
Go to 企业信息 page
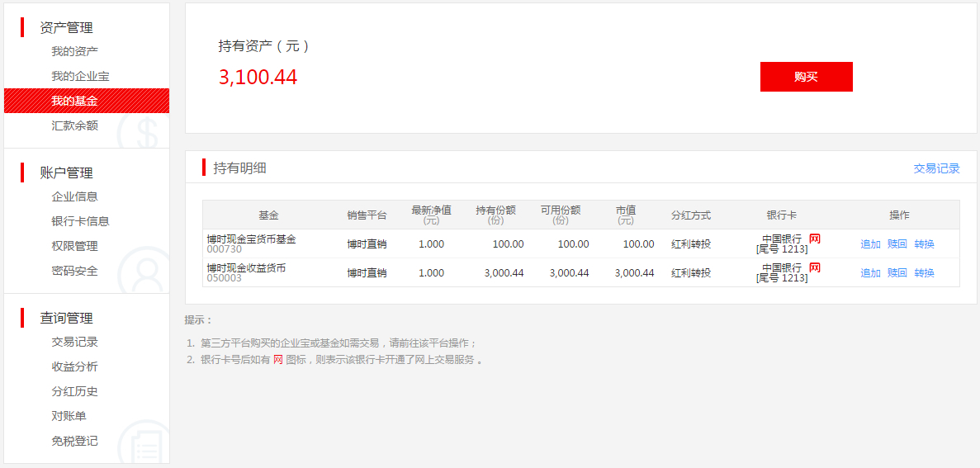click(74, 196)
